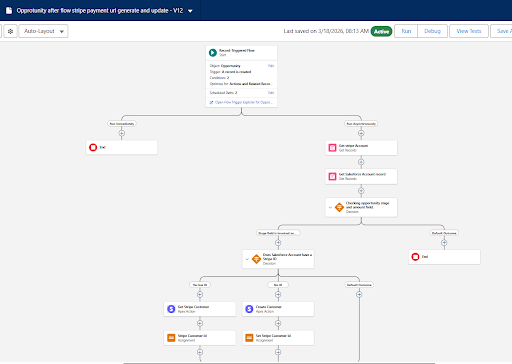This screenshot has width=512, height=364.
Task: Select Checking opportunity stage decision icon
Action: tap(339, 207)
